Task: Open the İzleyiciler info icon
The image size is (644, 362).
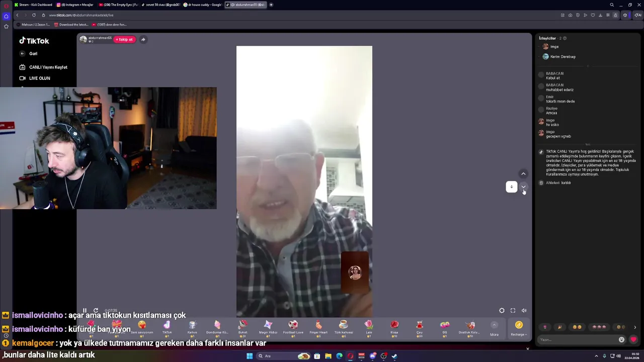Action: click(565, 38)
